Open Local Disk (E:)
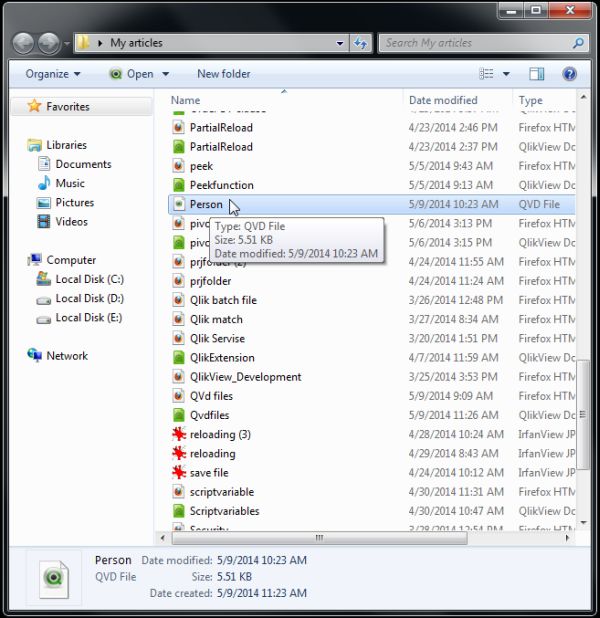The image size is (600, 618). (89, 318)
